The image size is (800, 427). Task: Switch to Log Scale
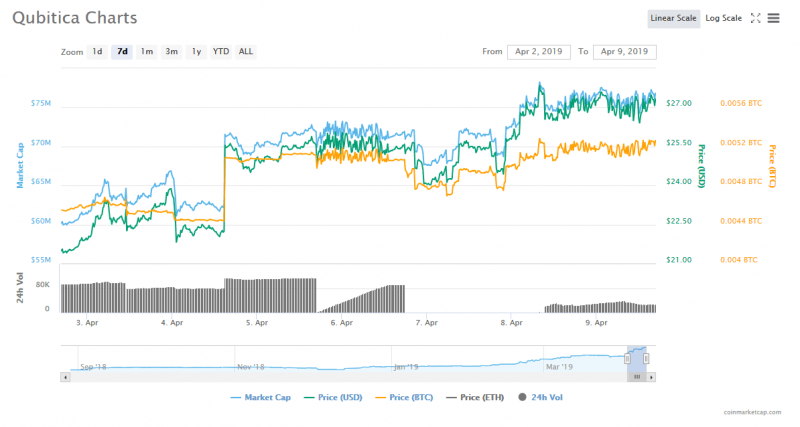pos(723,18)
